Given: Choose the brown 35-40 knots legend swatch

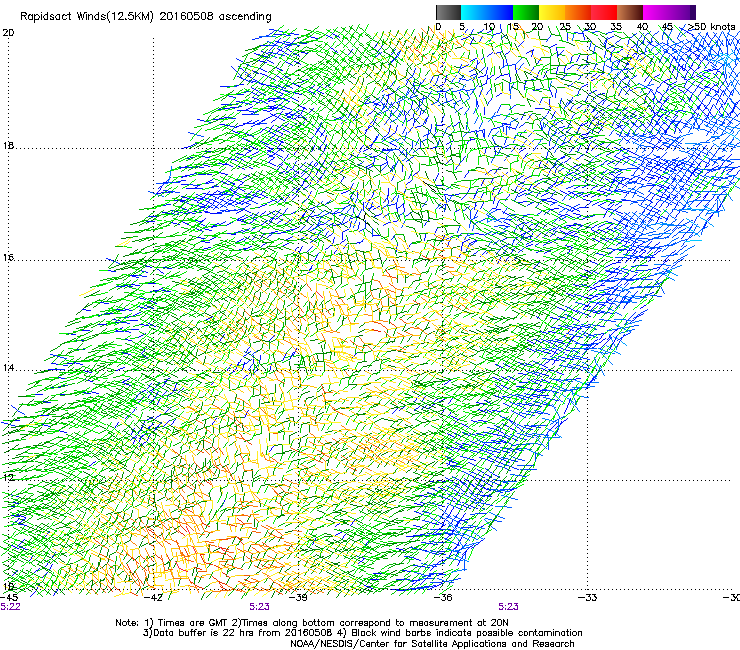Looking at the screenshot, I should pyautogui.click(x=630, y=12).
